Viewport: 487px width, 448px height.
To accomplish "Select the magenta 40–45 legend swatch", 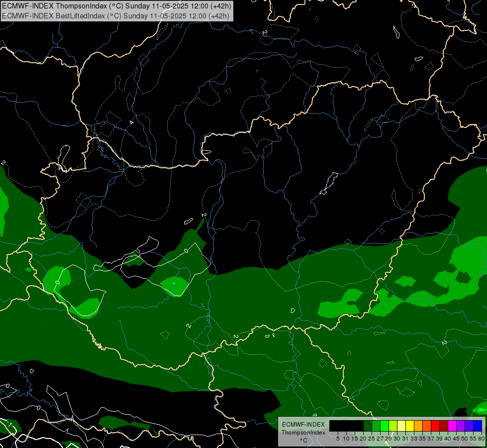I will (452, 426).
